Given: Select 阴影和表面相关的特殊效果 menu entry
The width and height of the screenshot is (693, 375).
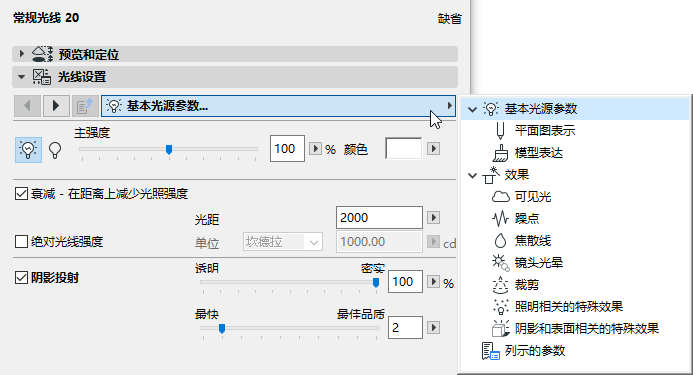Looking at the screenshot, I should [587, 329].
